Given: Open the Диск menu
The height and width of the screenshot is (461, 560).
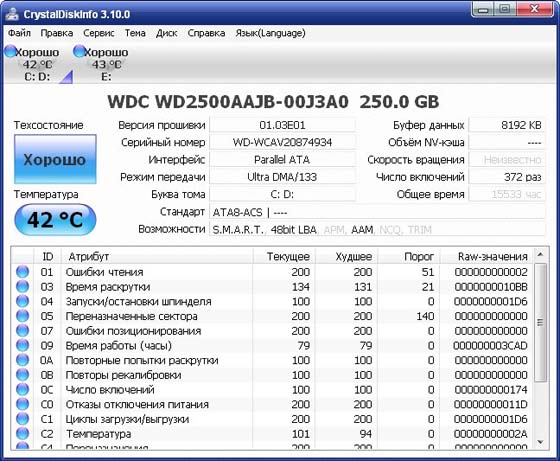Looking at the screenshot, I should coord(166,33).
